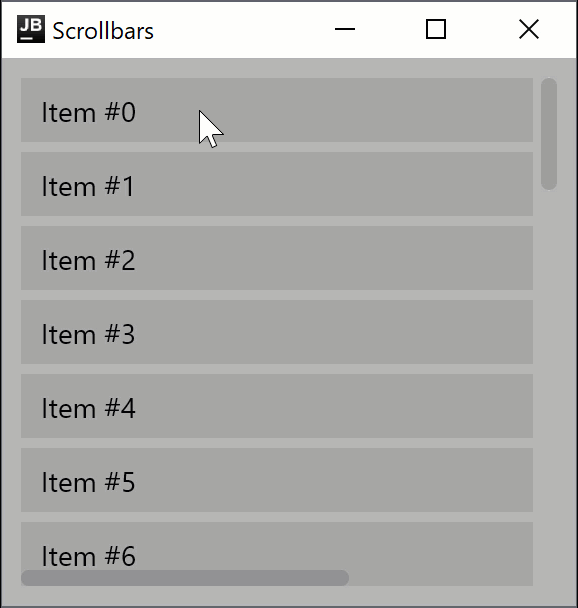Select Item #1 in the list
Screen dimensions: 578x608
[x=277, y=184]
